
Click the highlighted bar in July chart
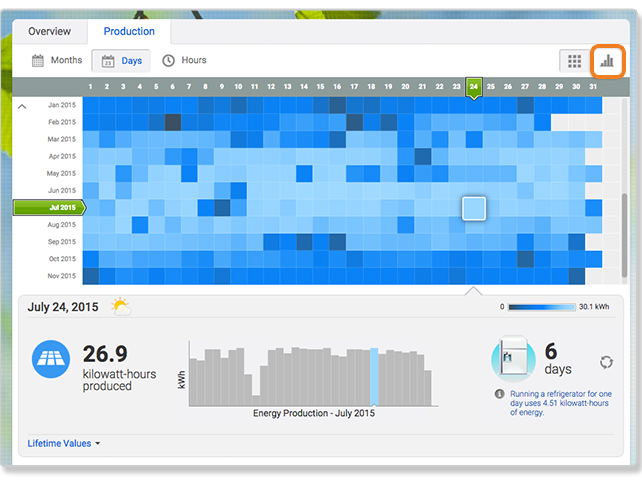(x=374, y=377)
